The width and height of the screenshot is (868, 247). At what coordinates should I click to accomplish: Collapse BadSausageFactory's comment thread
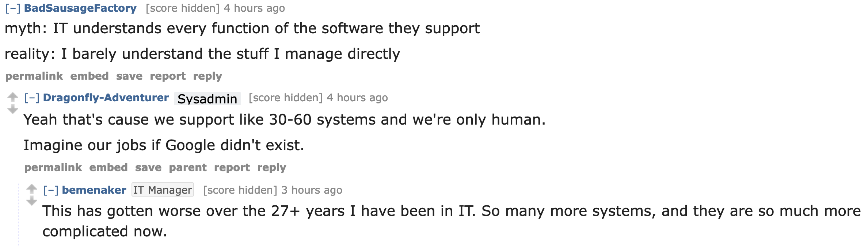point(13,8)
